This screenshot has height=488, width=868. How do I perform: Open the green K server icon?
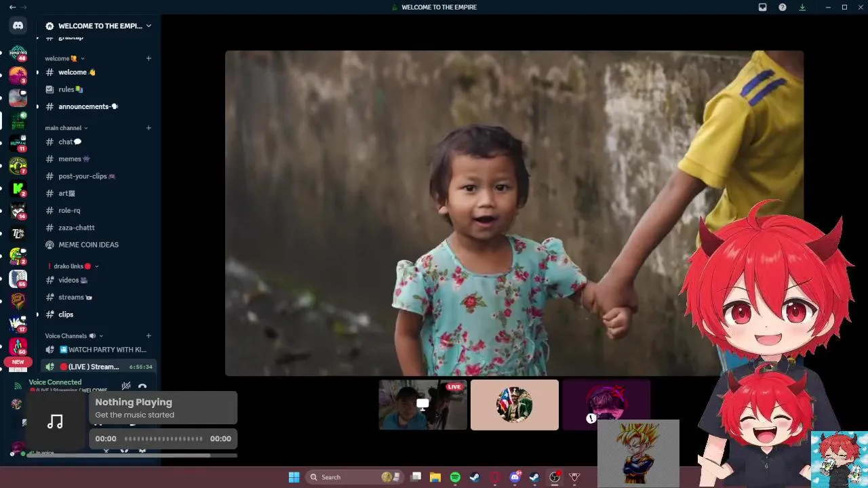(18, 188)
